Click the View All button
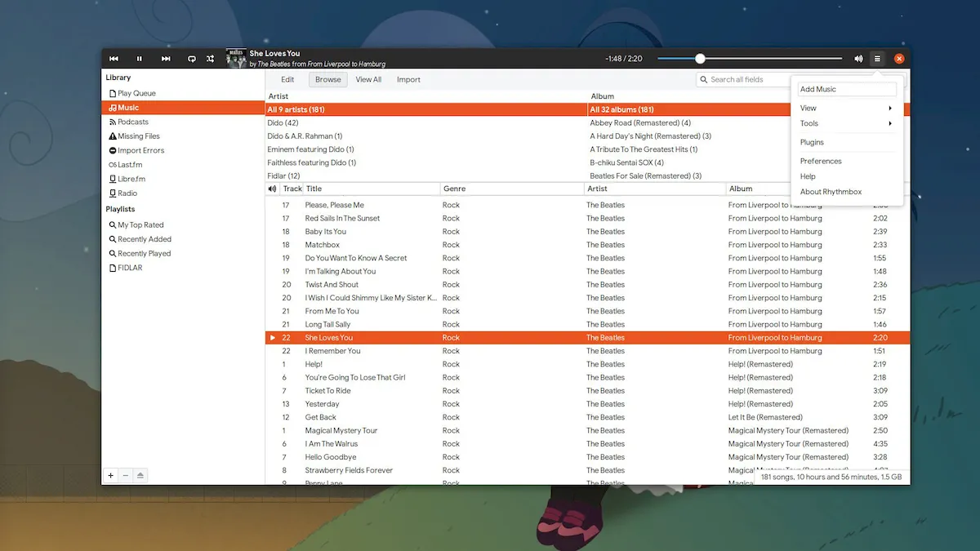Viewport: 980px width, 551px height. coord(368,79)
